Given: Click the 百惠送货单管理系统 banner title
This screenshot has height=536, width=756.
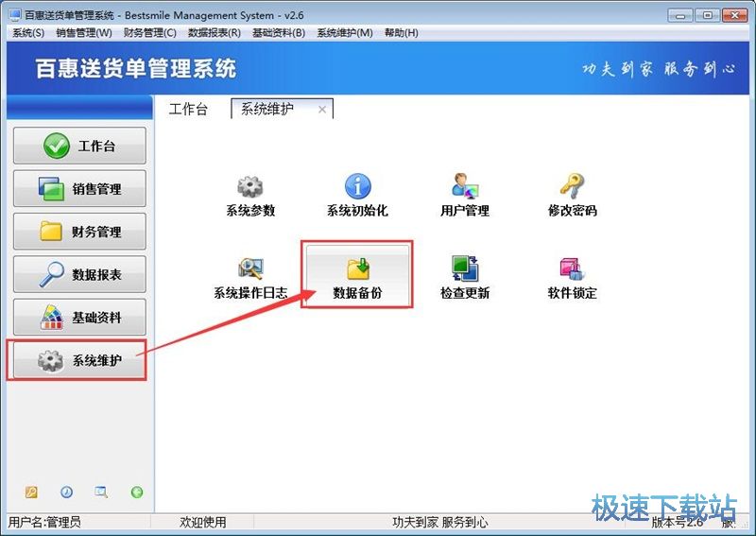Looking at the screenshot, I should pos(136,68).
